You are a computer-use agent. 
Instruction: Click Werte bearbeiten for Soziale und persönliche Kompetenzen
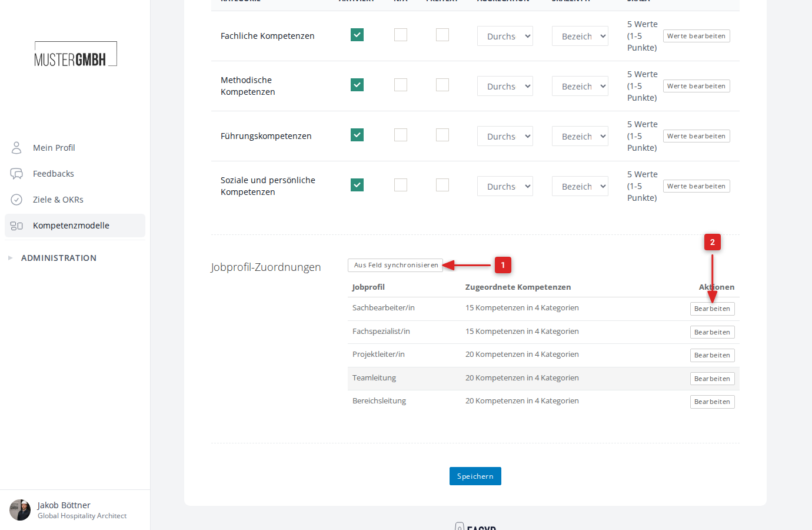tap(696, 186)
